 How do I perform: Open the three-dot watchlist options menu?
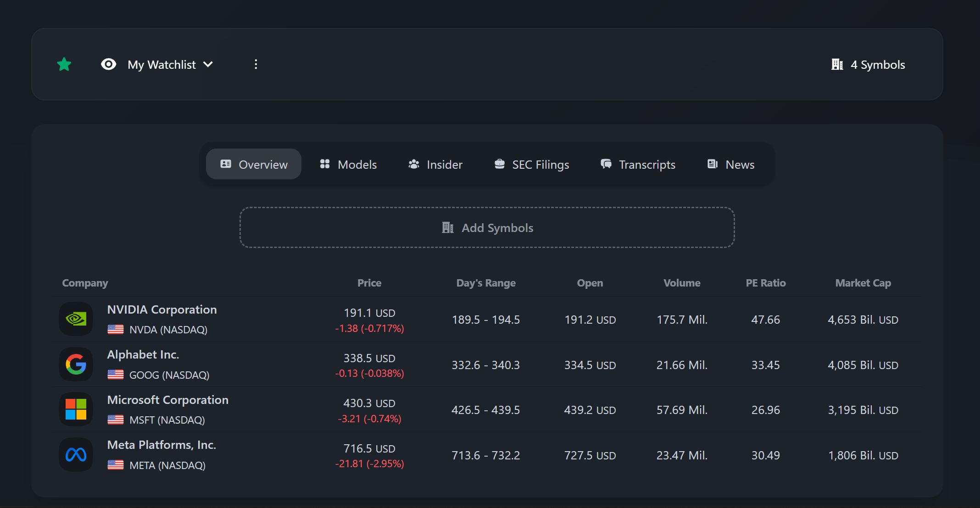[256, 64]
